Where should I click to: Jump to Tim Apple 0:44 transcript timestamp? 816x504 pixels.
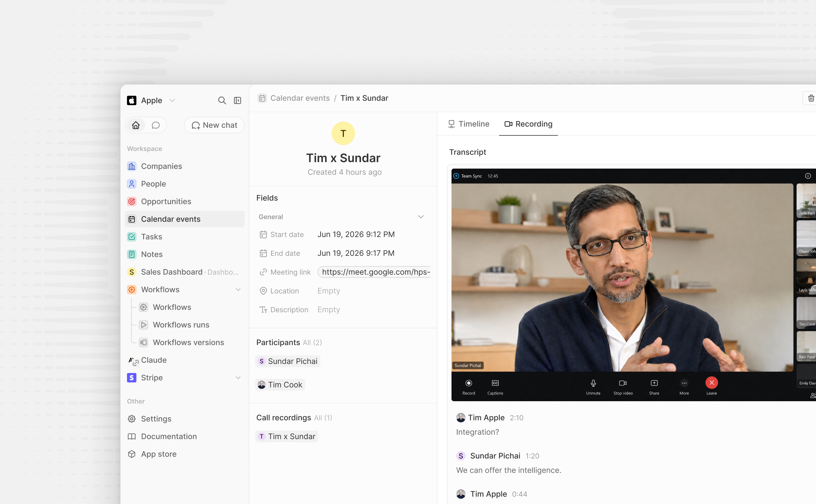(519, 494)
